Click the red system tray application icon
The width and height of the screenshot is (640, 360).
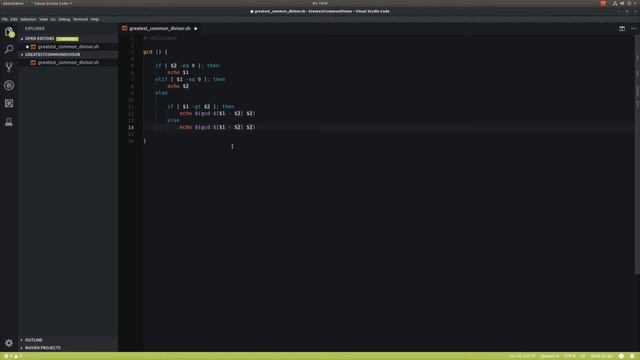click(603, 3)
